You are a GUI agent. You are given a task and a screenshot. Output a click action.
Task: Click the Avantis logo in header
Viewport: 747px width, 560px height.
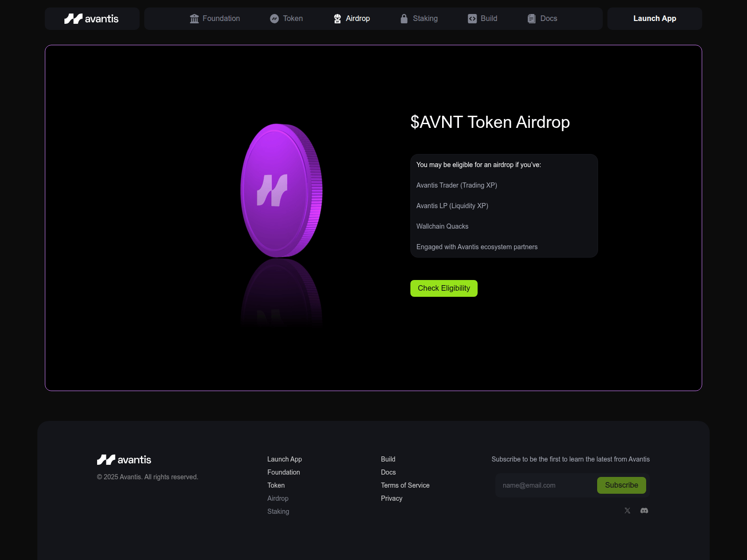(92, 19)
